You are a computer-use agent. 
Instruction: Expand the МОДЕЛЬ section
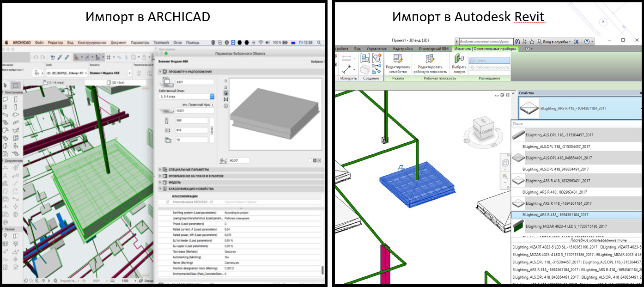click(160, 182)
